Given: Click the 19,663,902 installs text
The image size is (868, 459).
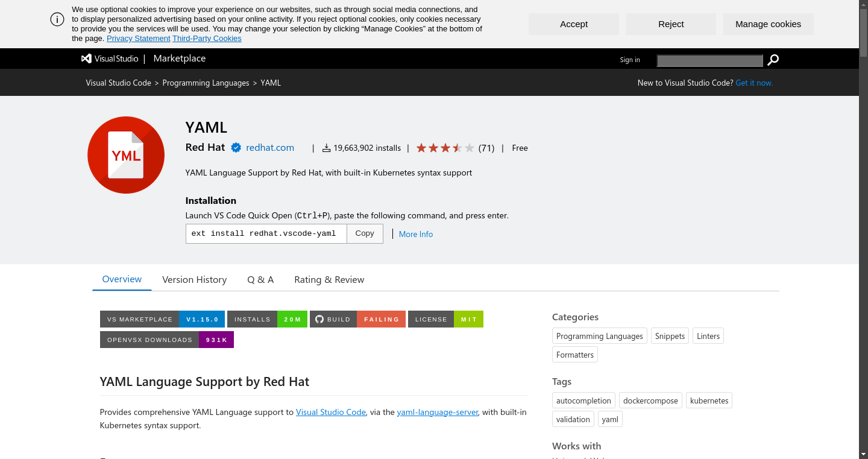Looking at the screenshot, I should [367, 148].
